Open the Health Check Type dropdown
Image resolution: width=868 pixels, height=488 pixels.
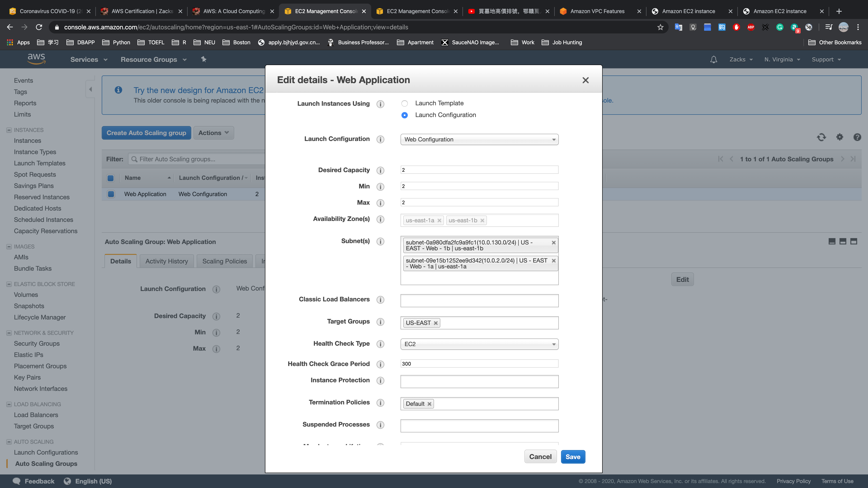tap(479, 344)
